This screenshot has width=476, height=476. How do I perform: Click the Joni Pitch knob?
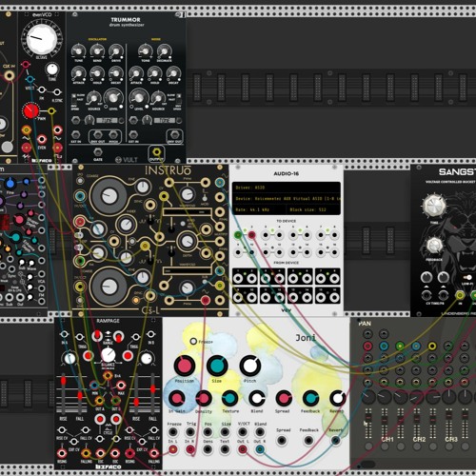[250, 366]
